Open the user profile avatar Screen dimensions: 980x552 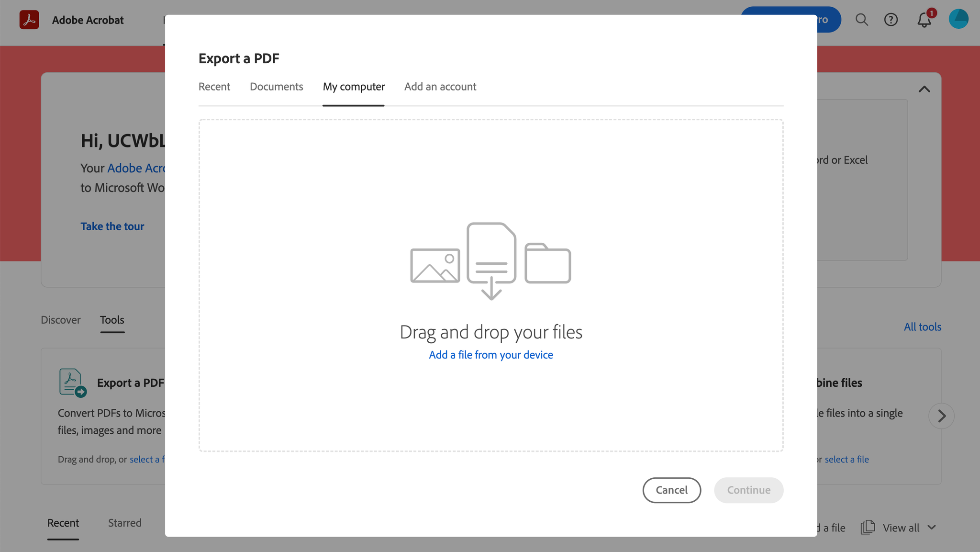pyautogui.click(x=958, y=19)
